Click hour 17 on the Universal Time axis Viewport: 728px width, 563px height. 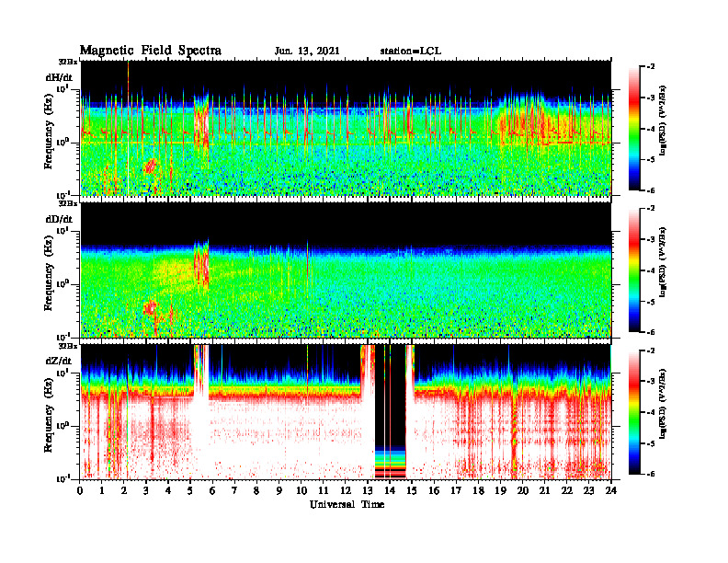pyautogui.click(x=456, y=491)
